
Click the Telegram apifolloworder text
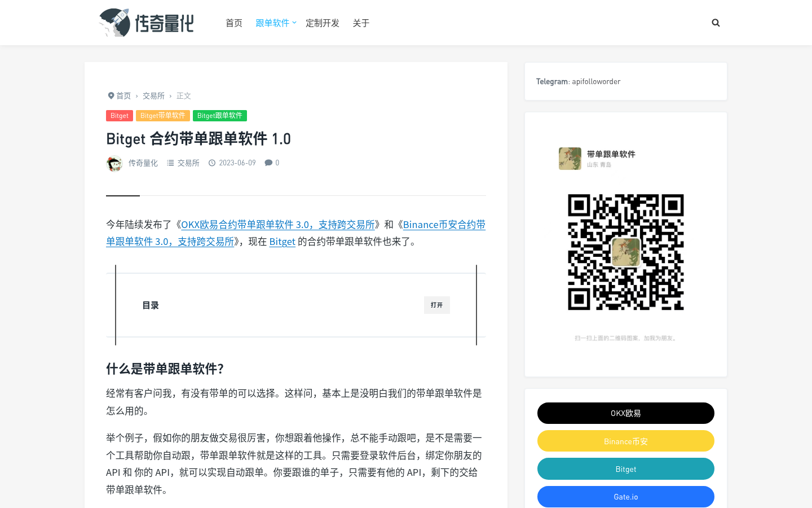coord(578,81)
